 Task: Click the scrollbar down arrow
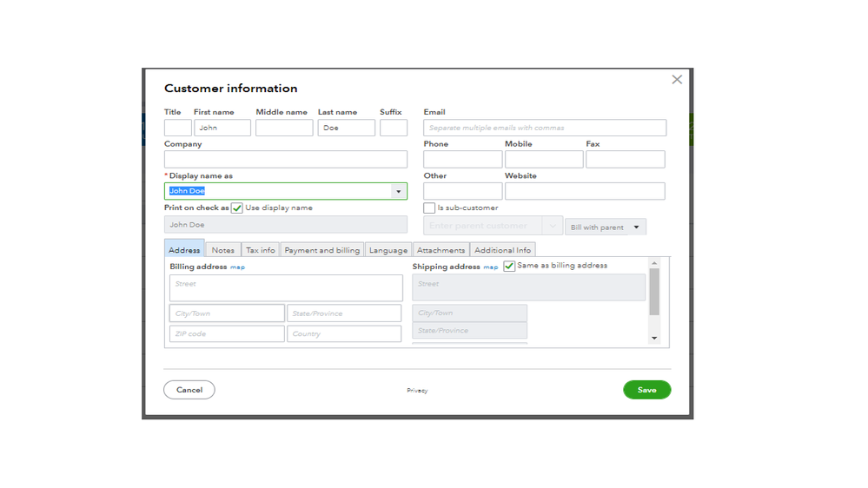tap(654, 338)
